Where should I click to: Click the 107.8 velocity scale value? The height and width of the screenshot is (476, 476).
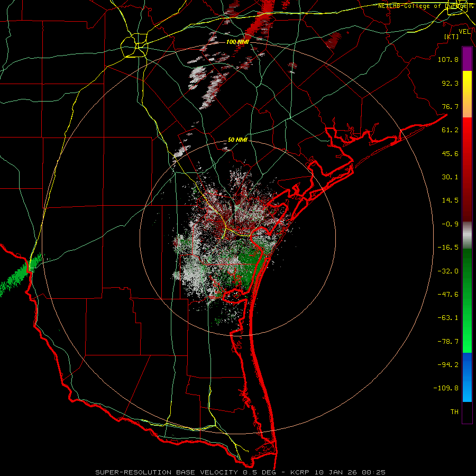(x=448, y=59)
